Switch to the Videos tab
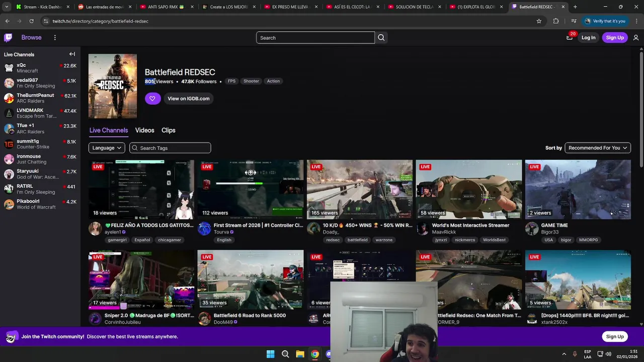This screenshot has width=644, height=362. click(x=144, y=130)
